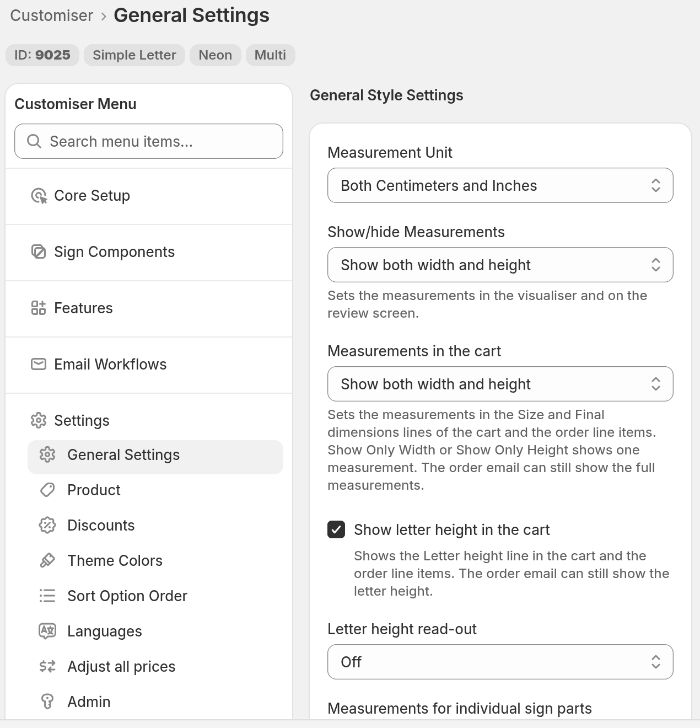Select General Settings submenu item
The width and height of the screenshot is (700, 728).
pos(155,457)
